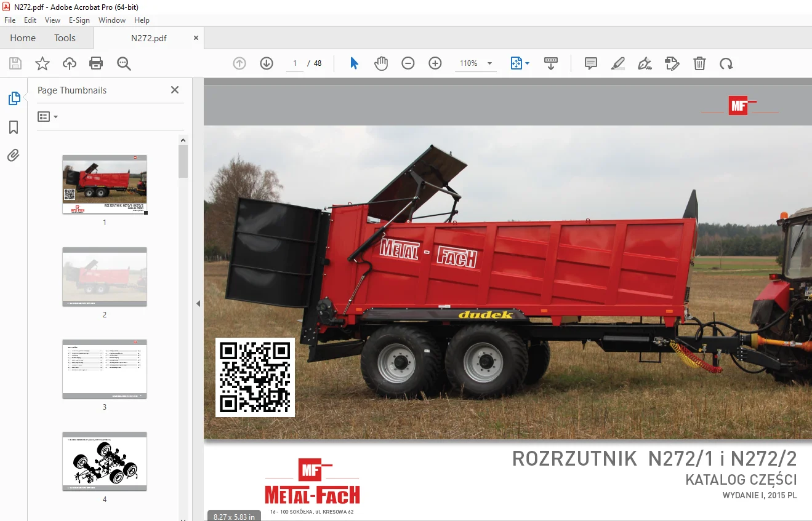812x521 pixels.
Task: Activate the selection arrow tool
Action: 354,63
